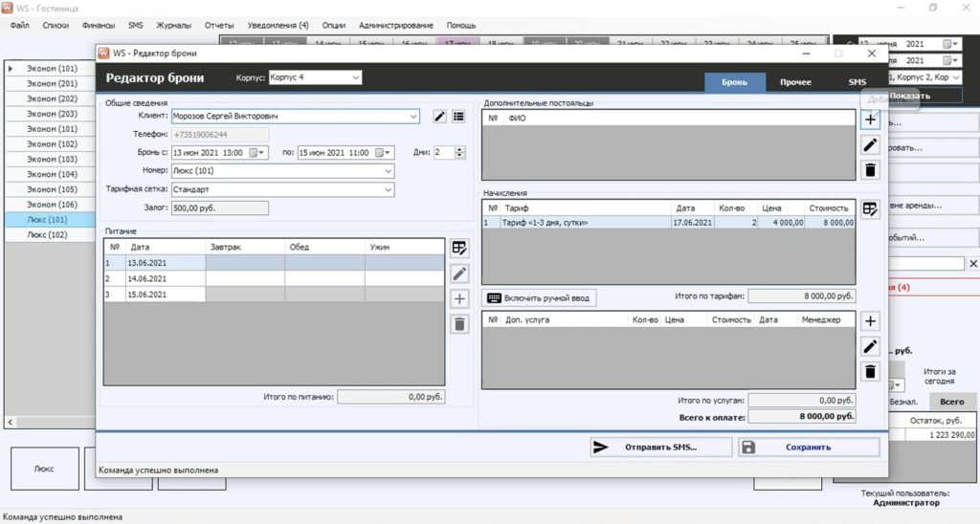Open the Журналы menu

click(174, 26)
